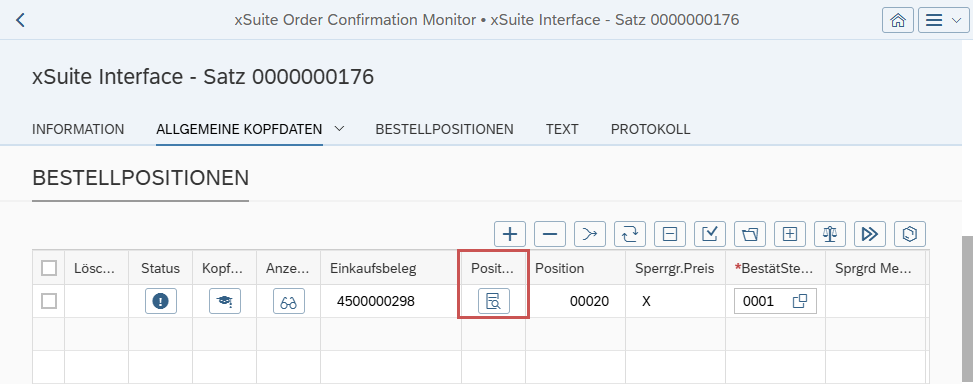Image resolution: width=973 pixels, height=384 pixels.
Task: Open position details document search icon
Action: click(x=494, y=301)
